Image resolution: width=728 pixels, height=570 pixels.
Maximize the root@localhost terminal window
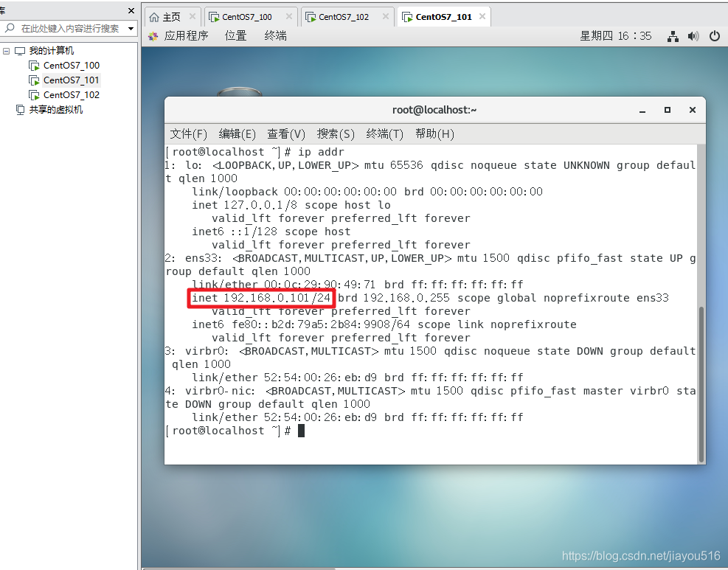668,110
